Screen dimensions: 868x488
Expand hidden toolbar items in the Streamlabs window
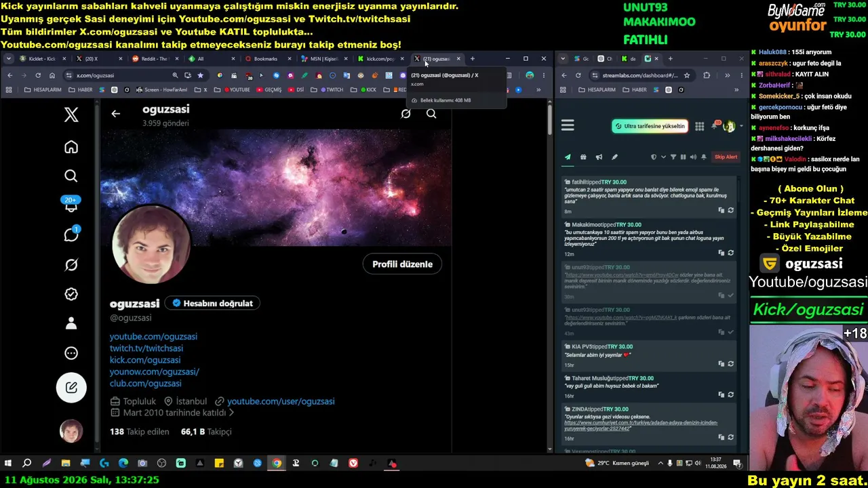(727, 75)
